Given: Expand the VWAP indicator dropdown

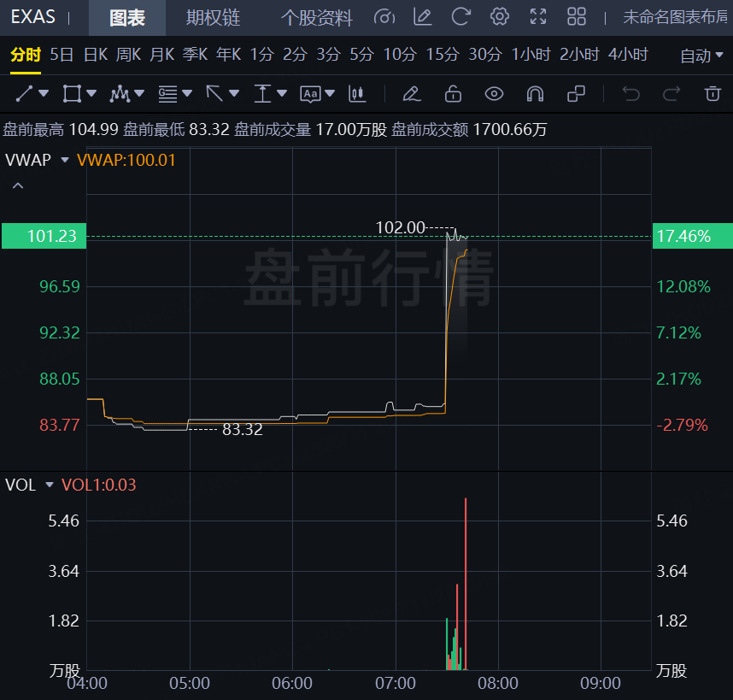Looking at the screenshot, I should point(65,159).
